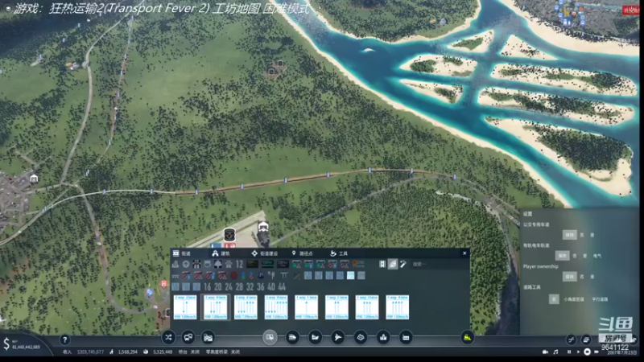Click the play speed arrow button

[x=578, y=352]
